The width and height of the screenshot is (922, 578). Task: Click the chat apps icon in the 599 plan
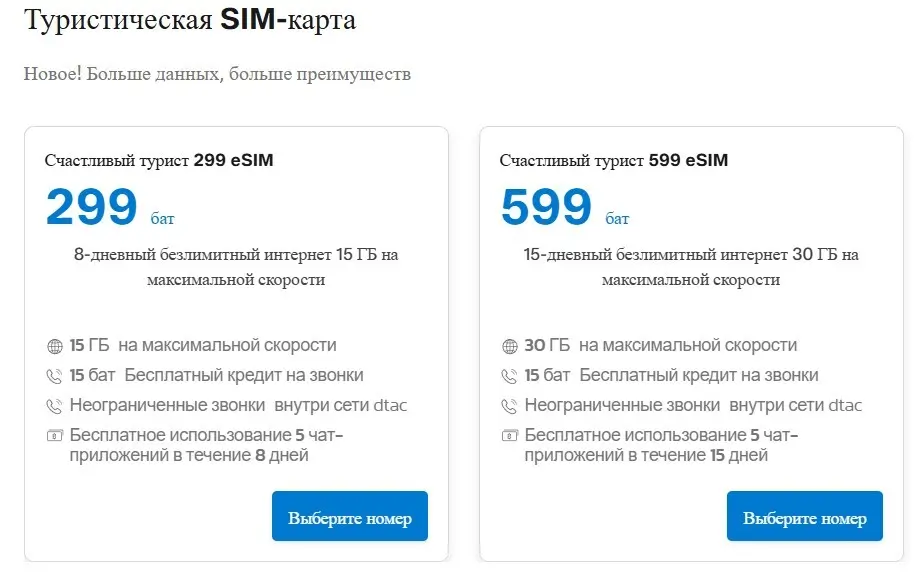[510, 436]
